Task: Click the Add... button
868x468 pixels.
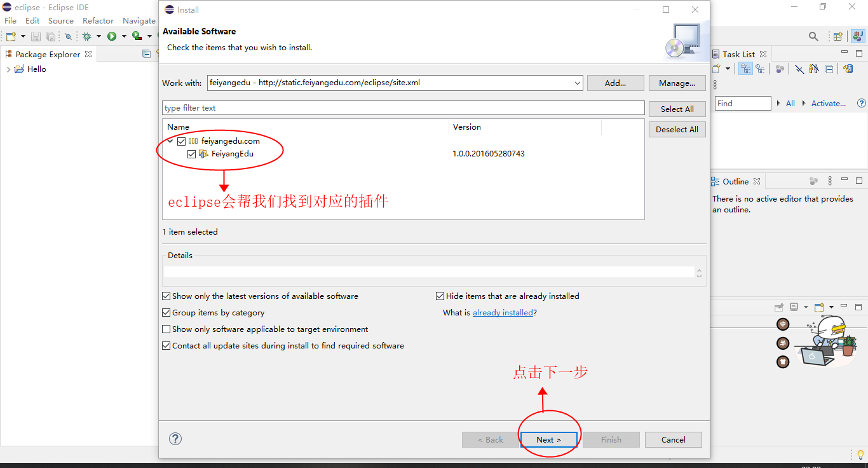Action: coord(615,83)
